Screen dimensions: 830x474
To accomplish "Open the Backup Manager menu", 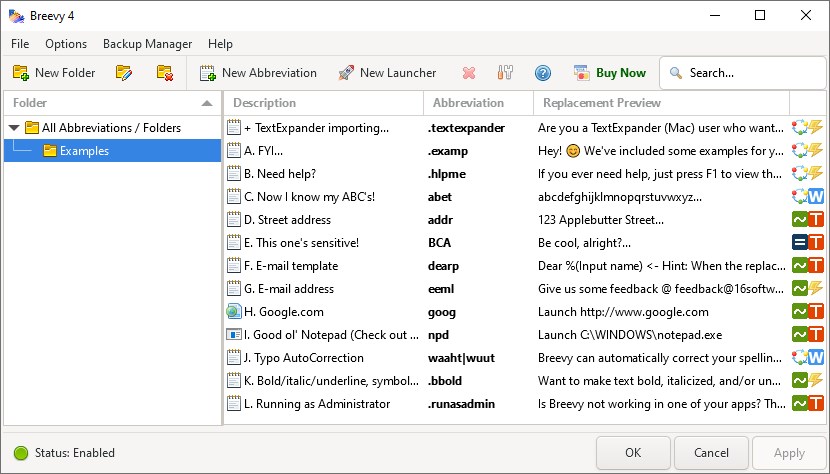I will [x=147, y=44].
